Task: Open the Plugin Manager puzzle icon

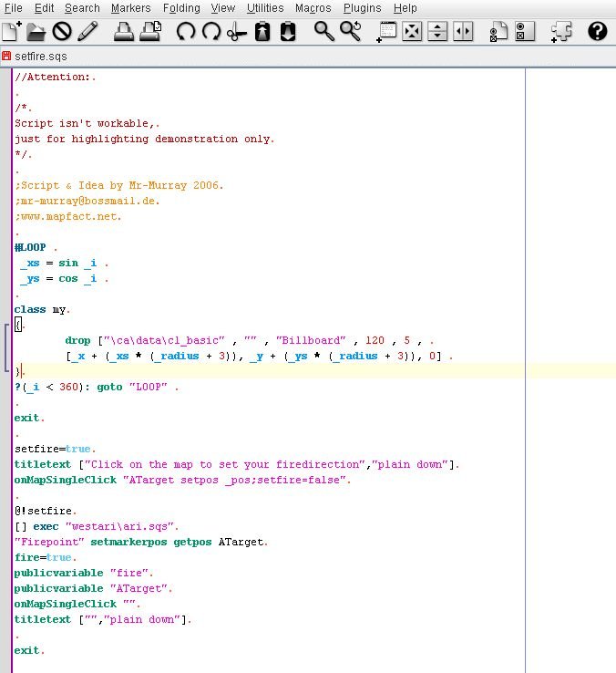Action: [x=561, y=32]
